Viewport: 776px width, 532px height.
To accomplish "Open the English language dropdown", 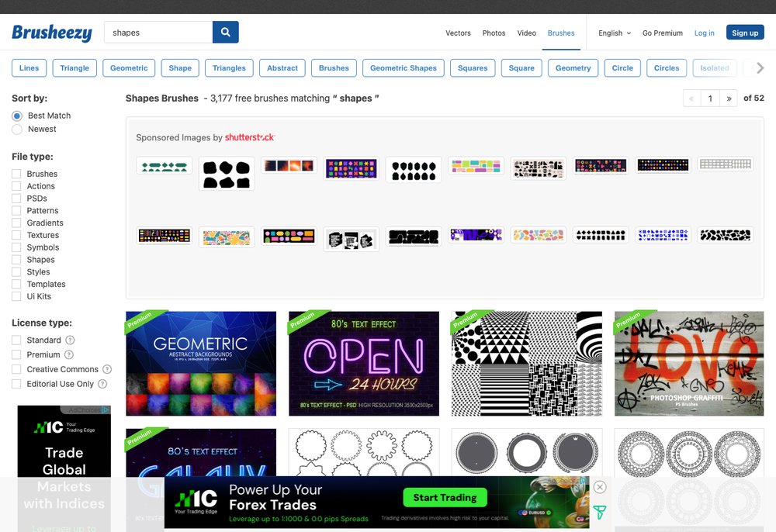I will click(614, 33).
